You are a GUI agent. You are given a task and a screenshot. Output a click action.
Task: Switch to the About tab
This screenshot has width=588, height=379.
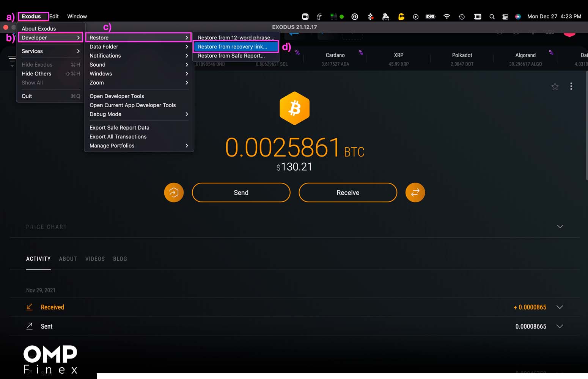68,259
